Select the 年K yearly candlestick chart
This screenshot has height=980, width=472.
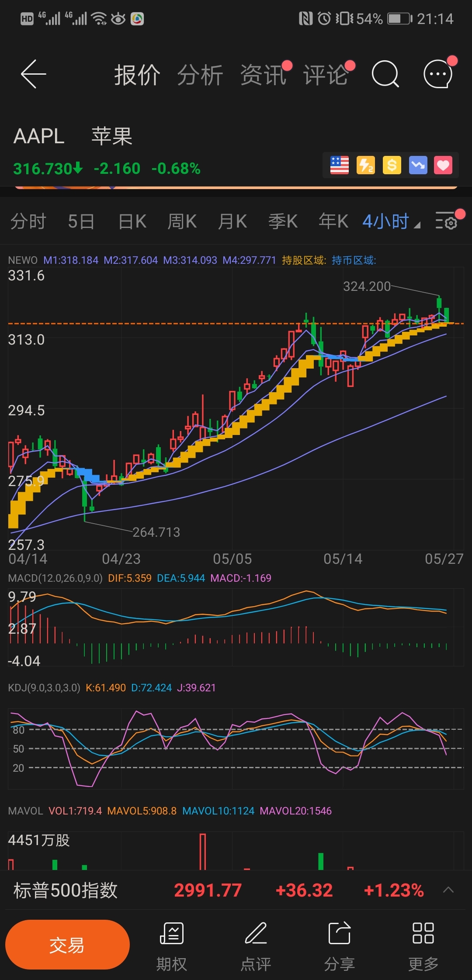point(333,221)
